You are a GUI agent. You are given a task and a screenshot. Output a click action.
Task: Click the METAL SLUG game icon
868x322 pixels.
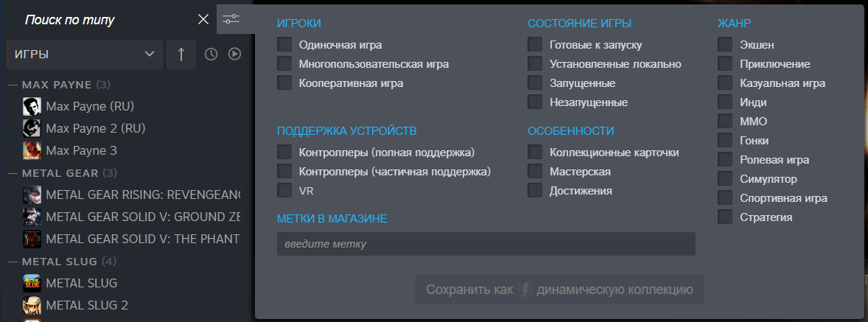32,283
